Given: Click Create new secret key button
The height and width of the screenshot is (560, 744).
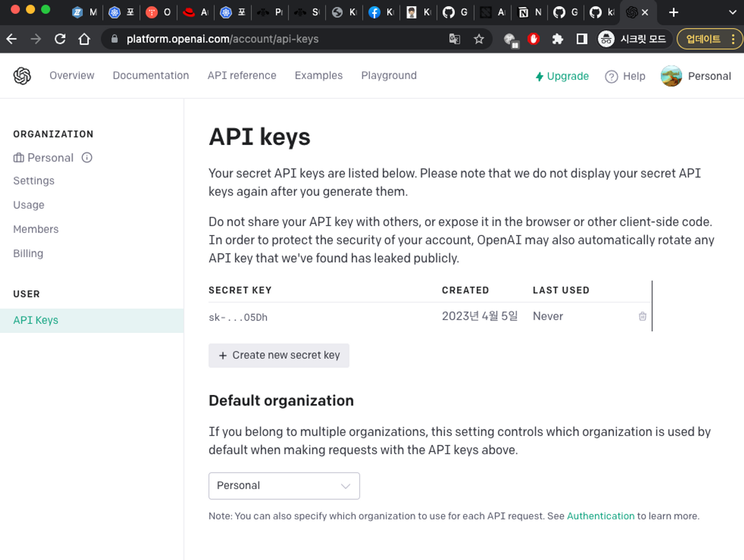Looking at the screenshot, I should coord(279,355).
